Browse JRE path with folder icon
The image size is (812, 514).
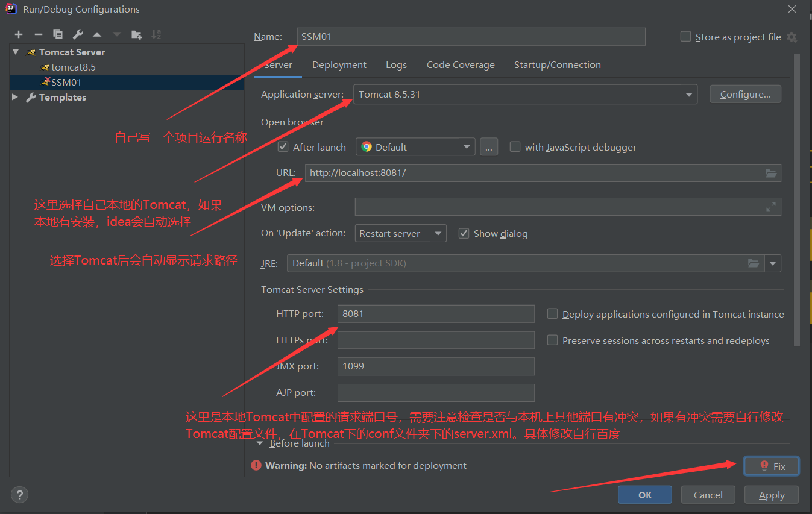click(x=754, y=263)
